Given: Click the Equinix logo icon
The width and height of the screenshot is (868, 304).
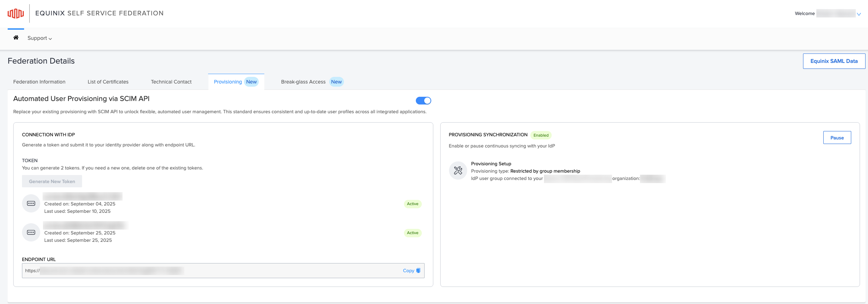Looking at the screenshot, I should tap(16, 14).
